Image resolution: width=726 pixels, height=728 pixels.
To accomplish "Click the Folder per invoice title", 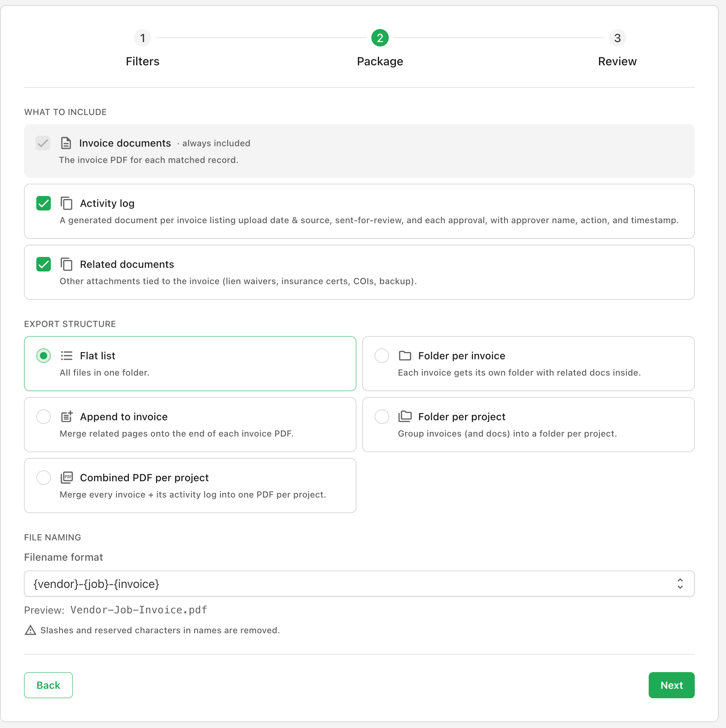I will (461, 356).
